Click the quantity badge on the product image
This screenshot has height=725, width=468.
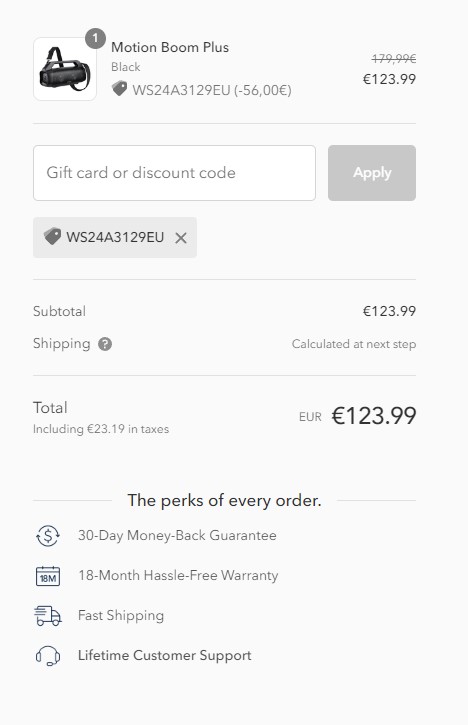pyautogui.click(x=95, y=38)
